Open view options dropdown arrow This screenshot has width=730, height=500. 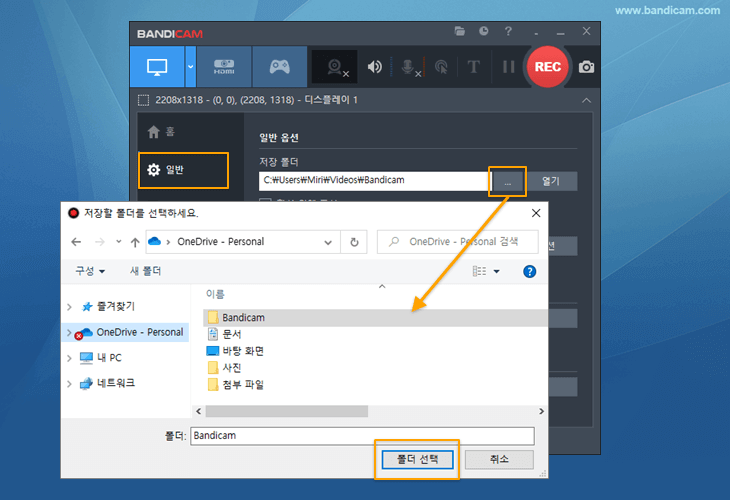[x=497, y=271]
